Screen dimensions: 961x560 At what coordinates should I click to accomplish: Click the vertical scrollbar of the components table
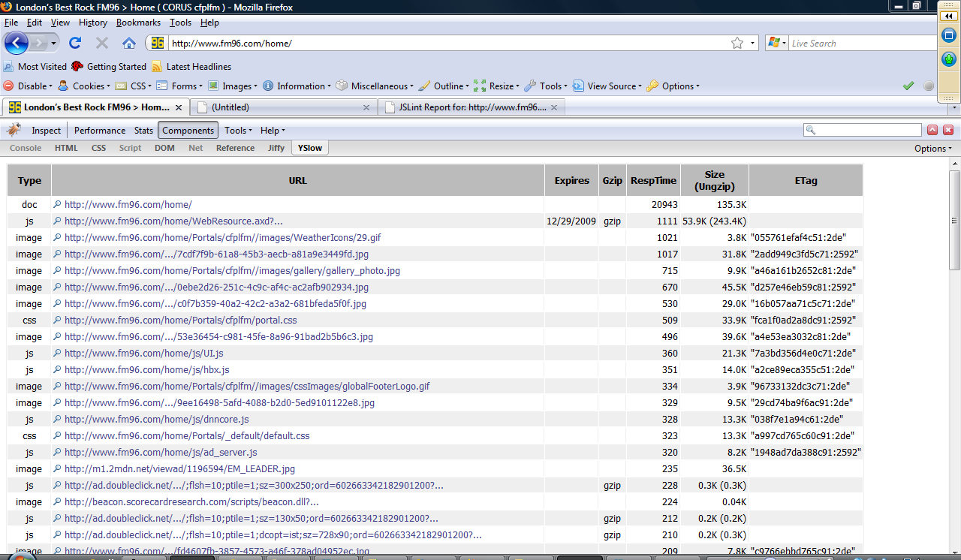point(954,357)
